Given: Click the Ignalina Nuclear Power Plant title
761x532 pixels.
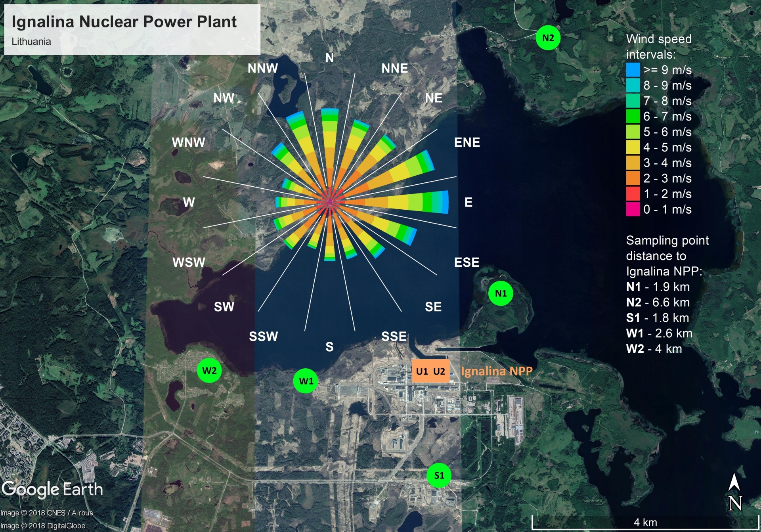Looking at the screenshot, I should tap(124, 22).
